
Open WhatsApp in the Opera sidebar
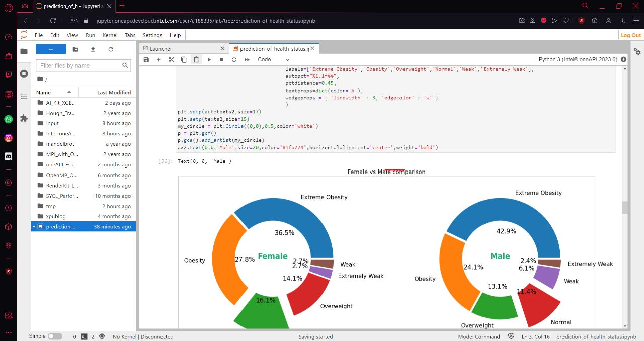8,119
